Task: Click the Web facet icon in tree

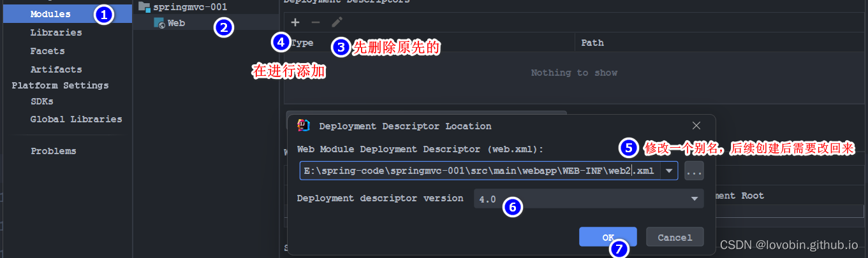Action: 159,23
